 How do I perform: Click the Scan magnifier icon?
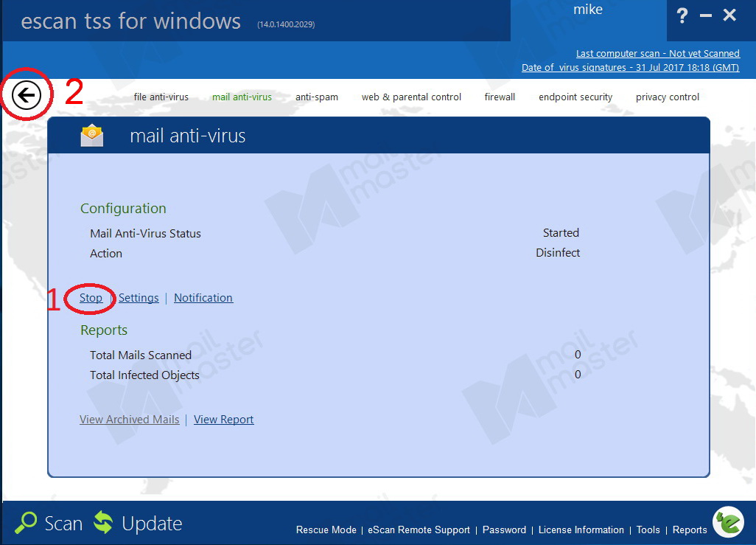coord(26,523)
